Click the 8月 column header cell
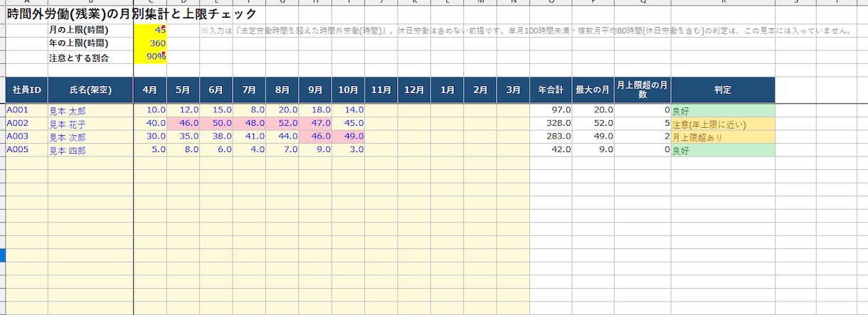 pyautogui.click(x=282, y=90)
